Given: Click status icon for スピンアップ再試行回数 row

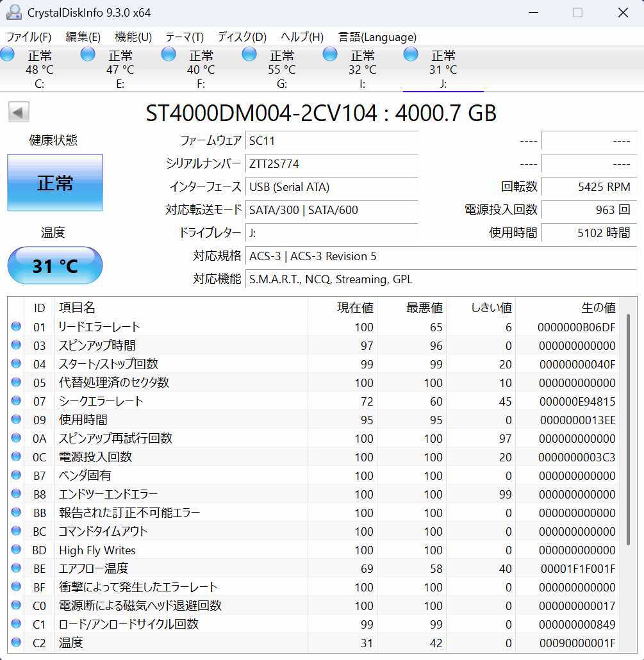Looking at the screenshot, I should click(16, 438).
